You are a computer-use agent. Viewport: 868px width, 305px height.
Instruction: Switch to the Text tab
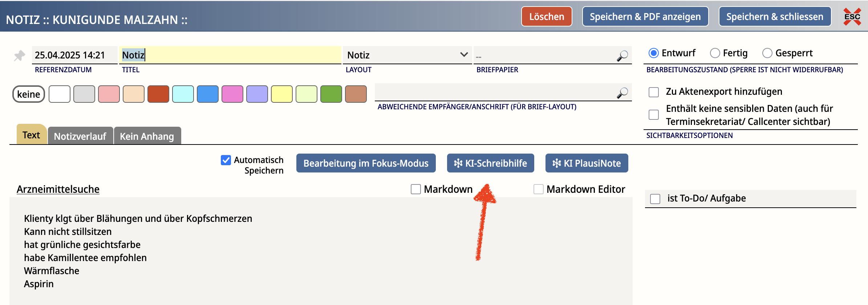(32, 135)
